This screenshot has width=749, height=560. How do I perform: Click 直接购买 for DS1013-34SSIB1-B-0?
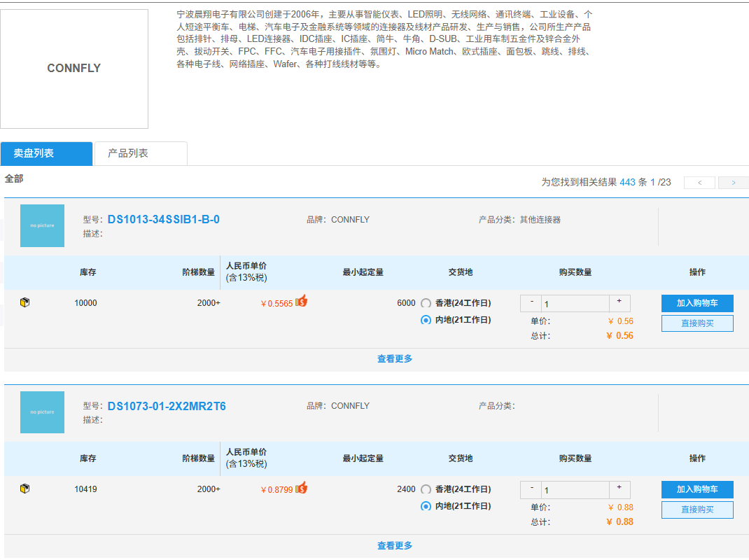697,323
